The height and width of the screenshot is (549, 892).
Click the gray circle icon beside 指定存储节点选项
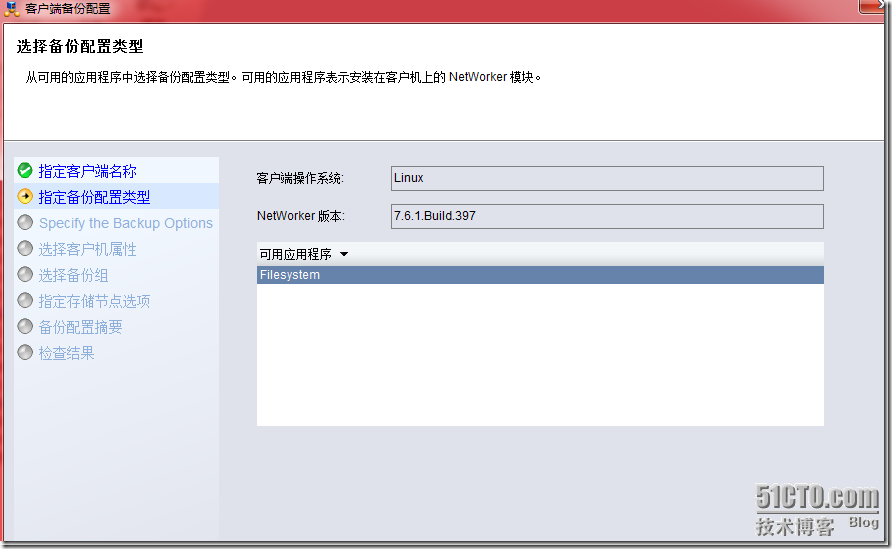point(25,300)
